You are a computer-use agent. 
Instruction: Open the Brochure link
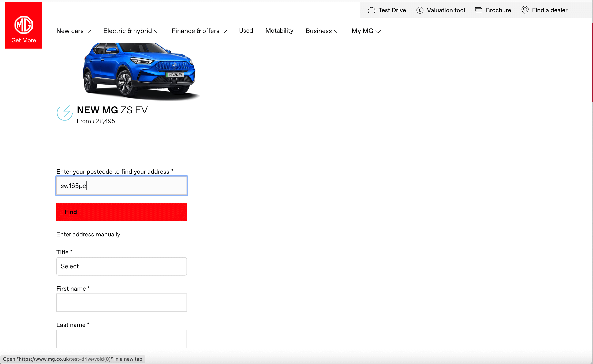(493, 10)
